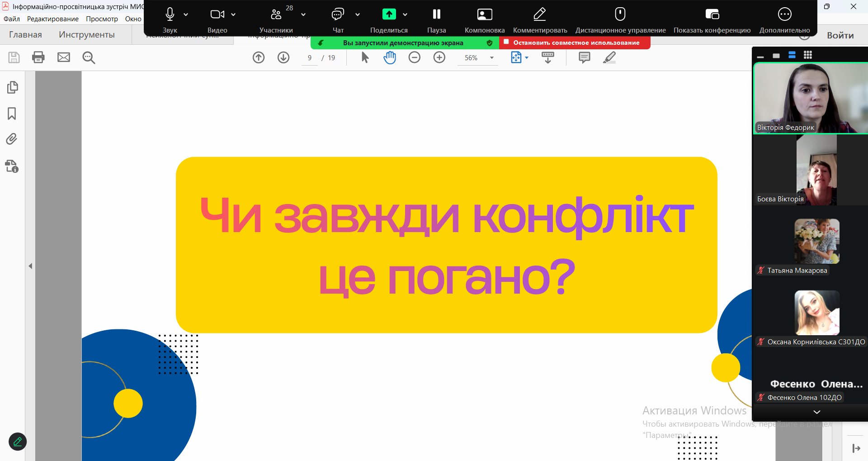The image size is (868, 461).
Task: Expand the 56% zoom level dropdown
Action: coord(492,58)
